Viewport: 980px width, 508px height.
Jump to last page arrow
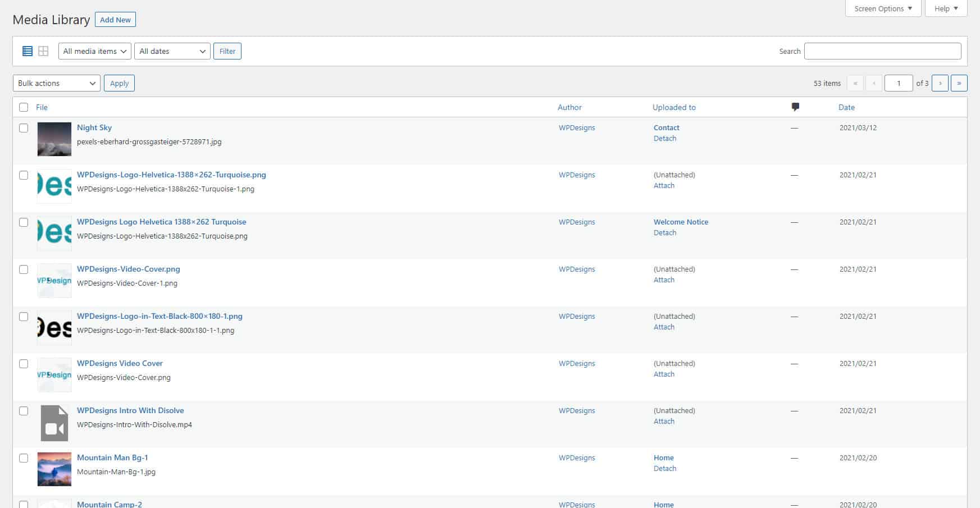(x=959, y=83)
